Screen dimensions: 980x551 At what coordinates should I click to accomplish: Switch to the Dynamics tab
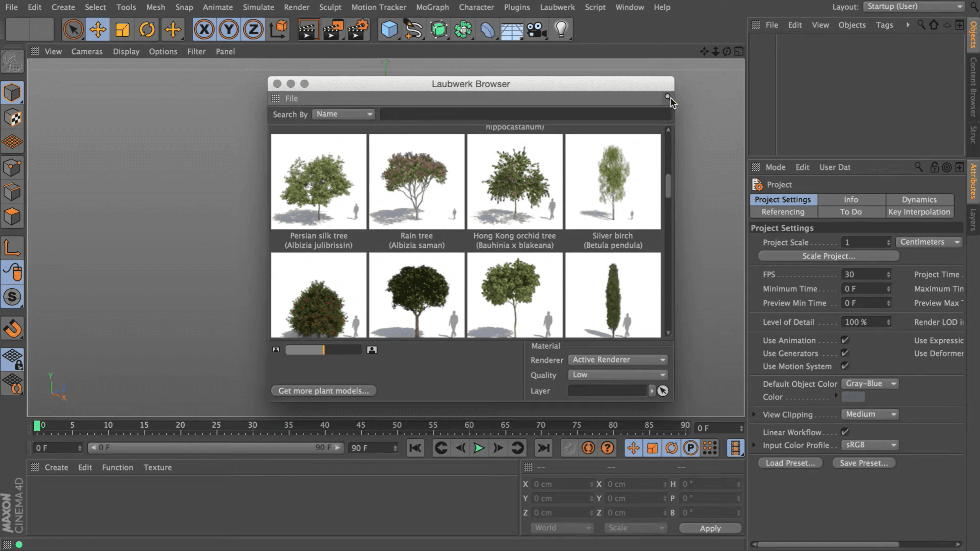tap(919, 199)
